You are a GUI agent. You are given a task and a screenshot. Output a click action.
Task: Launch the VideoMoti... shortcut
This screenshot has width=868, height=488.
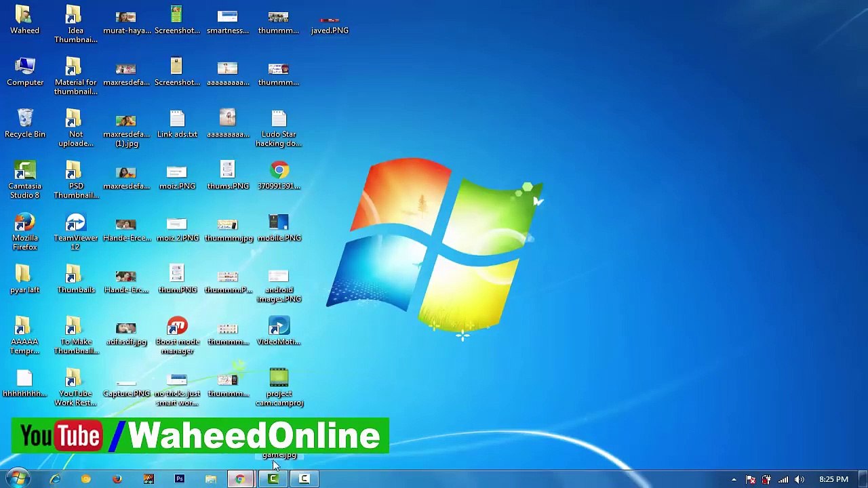click(x=279, y=331)
